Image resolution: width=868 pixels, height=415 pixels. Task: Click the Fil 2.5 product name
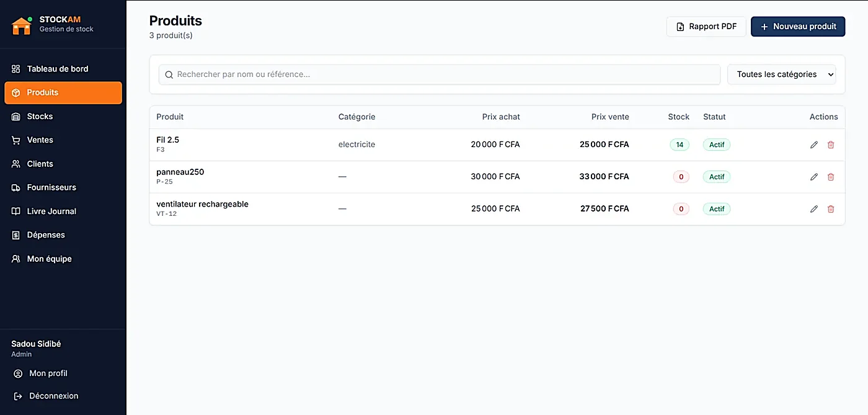[167, 140]
